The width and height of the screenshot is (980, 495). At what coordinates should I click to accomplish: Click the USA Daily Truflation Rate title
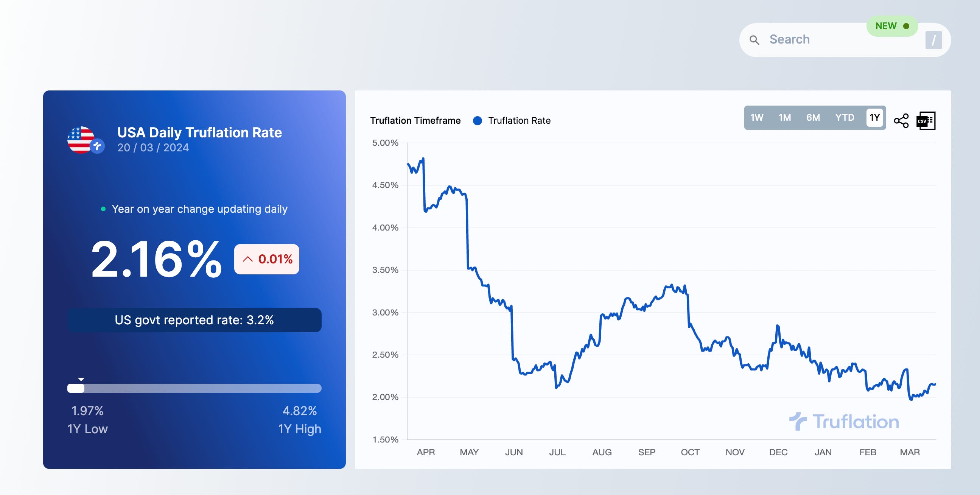[199, 132]
